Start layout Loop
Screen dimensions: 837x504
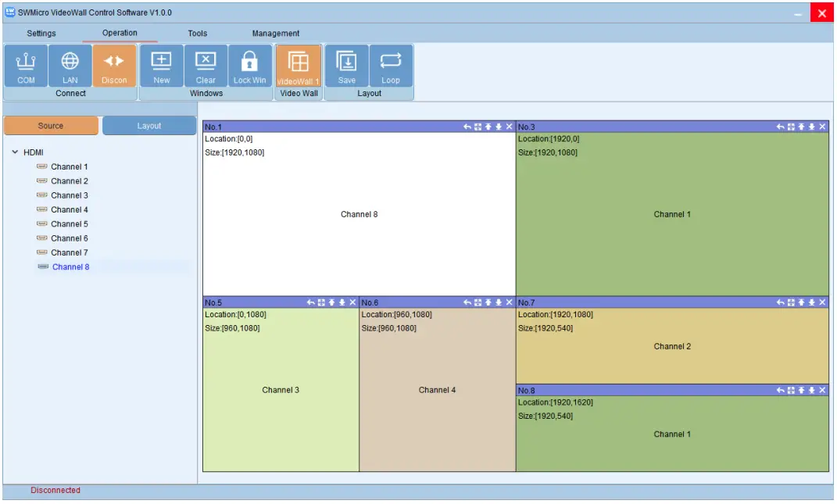(x=391, y=66)
